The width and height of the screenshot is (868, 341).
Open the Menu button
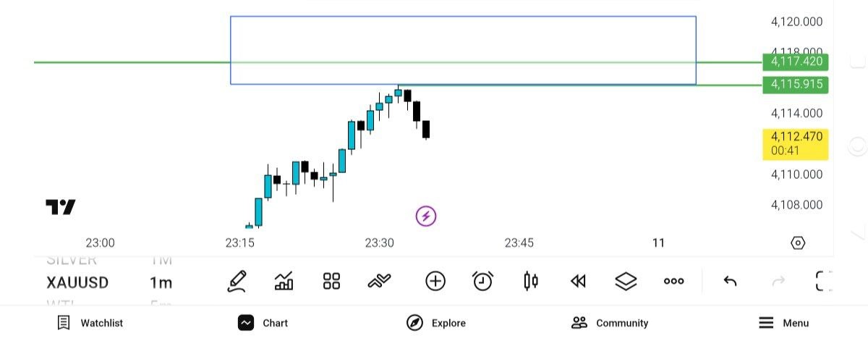pos(783,323)
